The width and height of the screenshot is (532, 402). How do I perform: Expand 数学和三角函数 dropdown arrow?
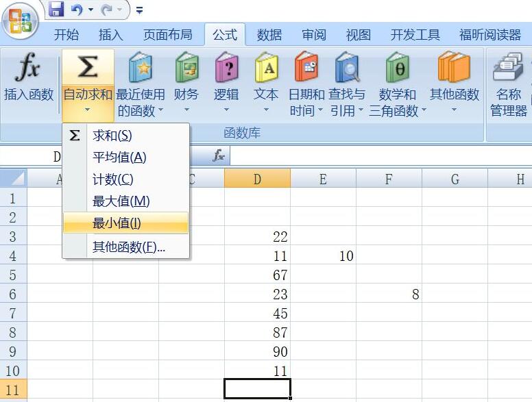[424, 110]
